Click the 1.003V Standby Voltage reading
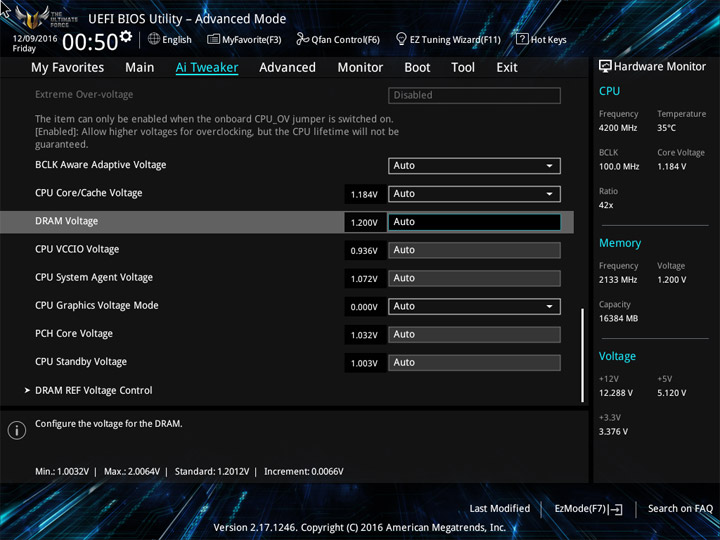 point(364,363)
